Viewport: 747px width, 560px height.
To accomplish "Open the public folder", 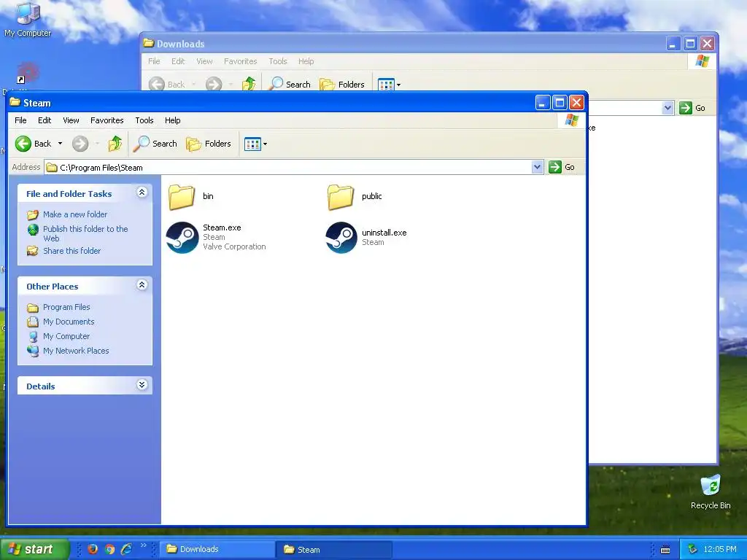I will click(x=340, y=197).
